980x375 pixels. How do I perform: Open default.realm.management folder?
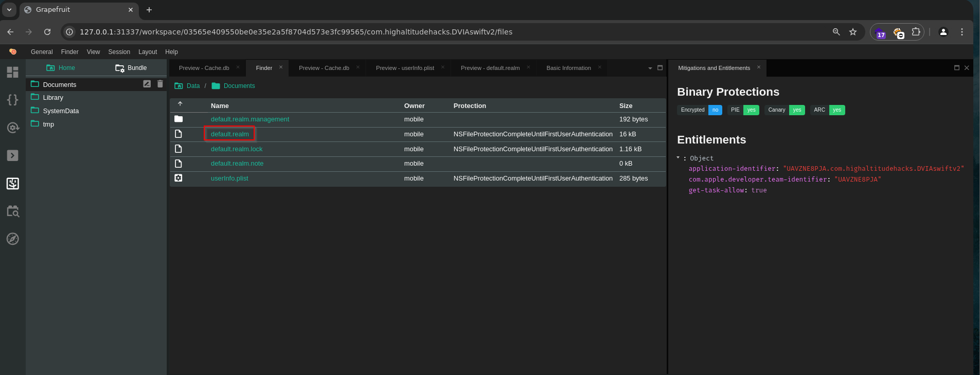coord(250,119)
